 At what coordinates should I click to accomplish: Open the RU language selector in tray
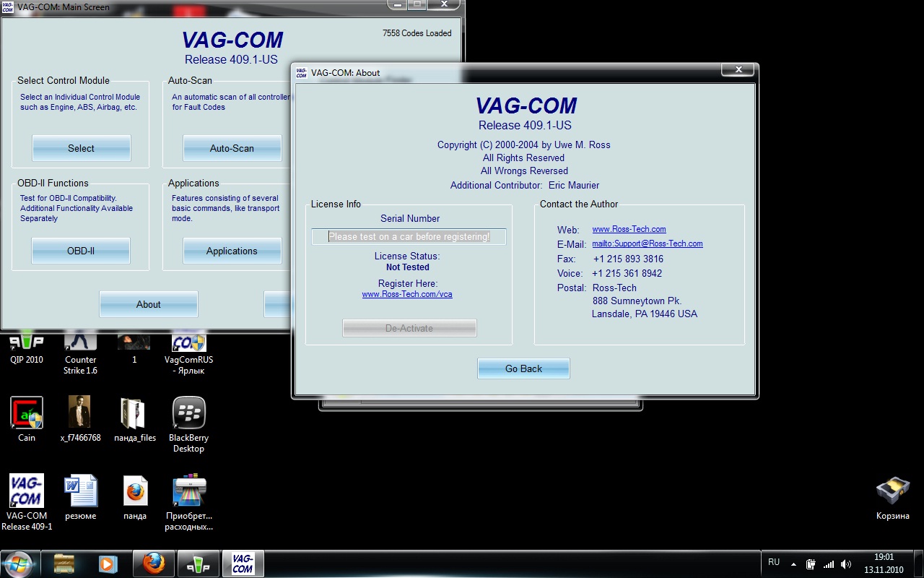pyautogui.click(x=774, y=562)
